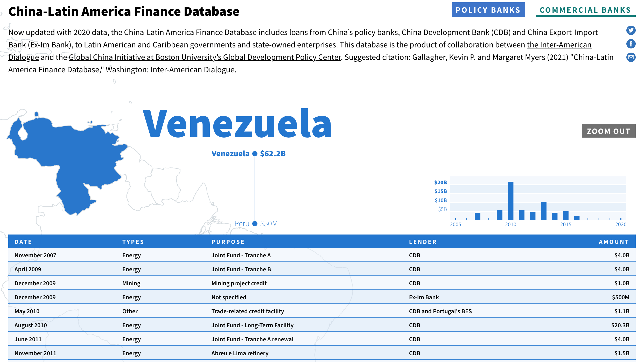Click the $20.3B amount cell

point(620,325)
